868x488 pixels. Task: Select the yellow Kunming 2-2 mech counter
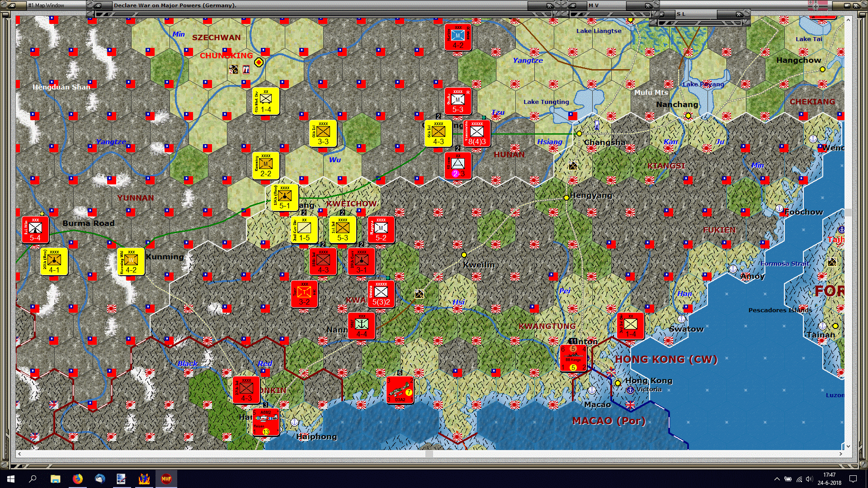pos(266,165)
